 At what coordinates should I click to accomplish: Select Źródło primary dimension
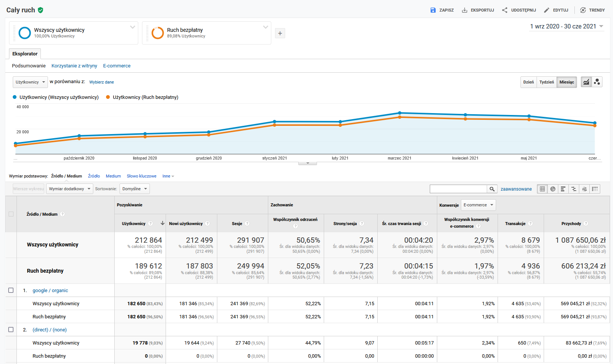(94, 176)
